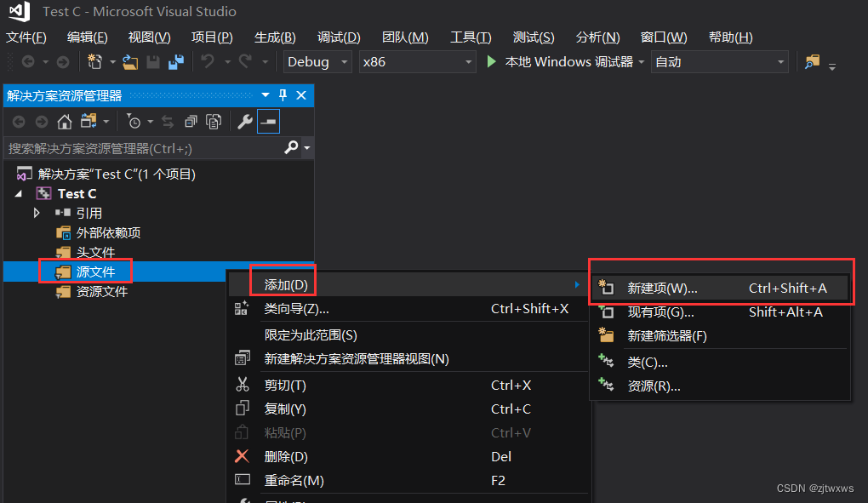Choose 重命名(M) in context menu
Screen dimensions: 868x503
[408, 480]
